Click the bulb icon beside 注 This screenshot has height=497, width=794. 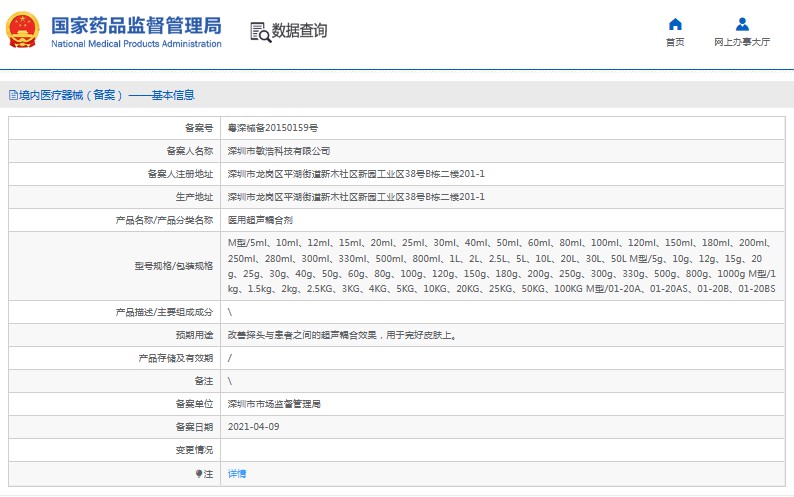pyautogui.click(x=198, y=474)
